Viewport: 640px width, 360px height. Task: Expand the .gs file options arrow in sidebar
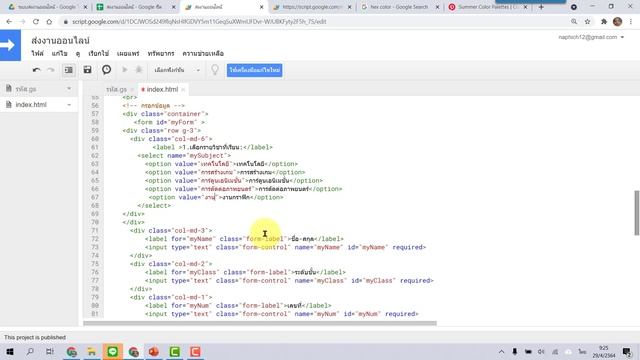[x=69, y=89]
